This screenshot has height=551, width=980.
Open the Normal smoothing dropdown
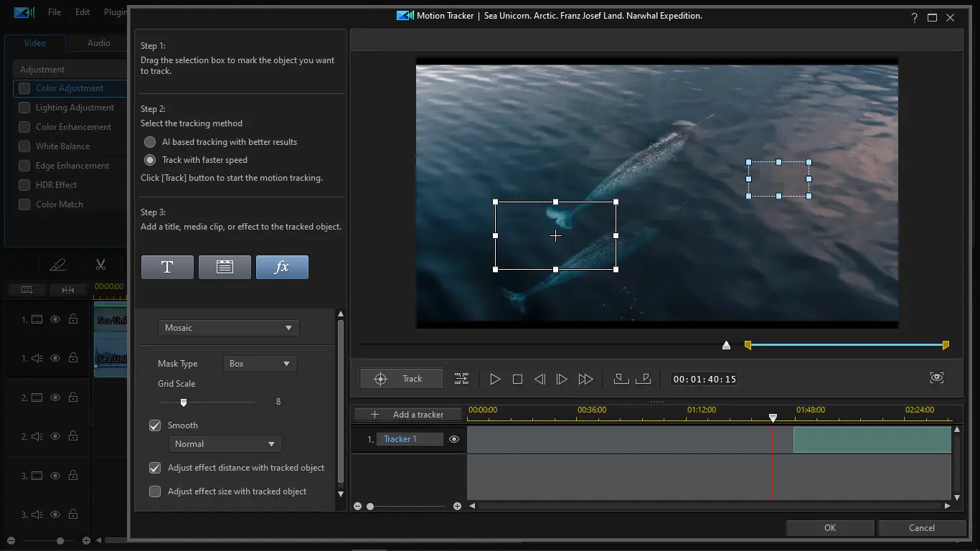click(x=225, y=444)
